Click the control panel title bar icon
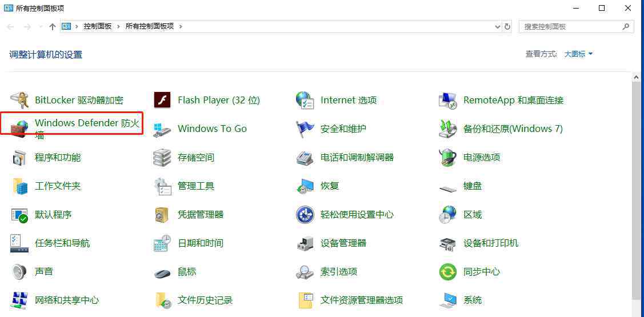Viewport: 644px width, 317px height. tap(8, 8)
